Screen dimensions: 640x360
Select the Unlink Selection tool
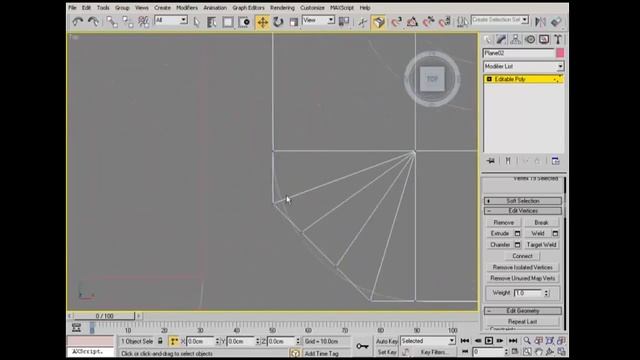coord(127,22)
